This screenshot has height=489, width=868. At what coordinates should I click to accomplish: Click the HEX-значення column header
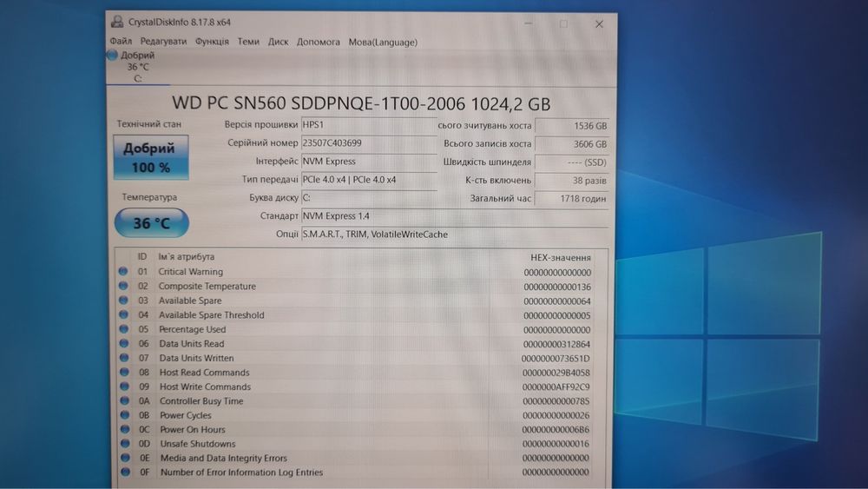pyautogui.click(x=560, y=257)
